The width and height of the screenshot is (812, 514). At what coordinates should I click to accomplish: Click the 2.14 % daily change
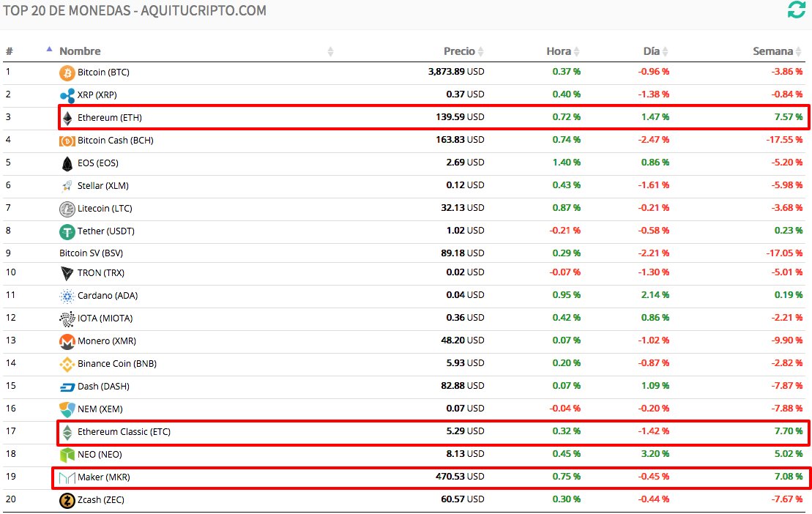pyautogui.click(x=655, y=296)
